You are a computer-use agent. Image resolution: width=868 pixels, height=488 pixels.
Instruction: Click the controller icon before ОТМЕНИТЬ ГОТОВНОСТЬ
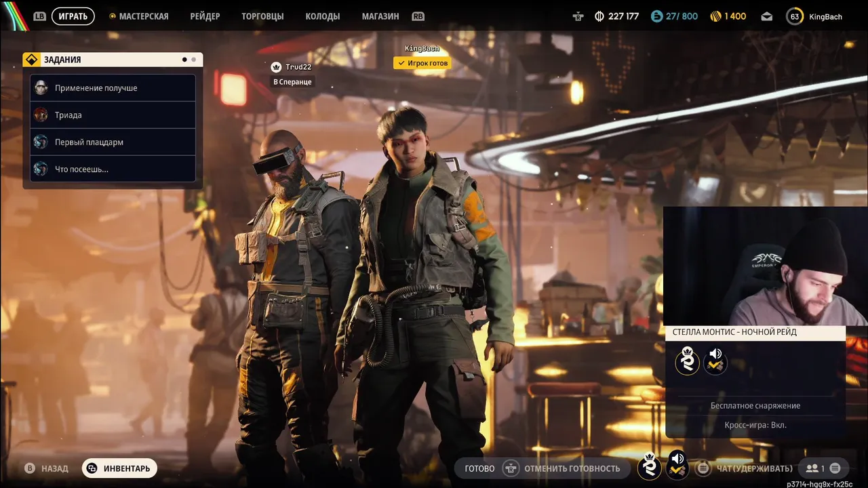click(x=510, y=468)
